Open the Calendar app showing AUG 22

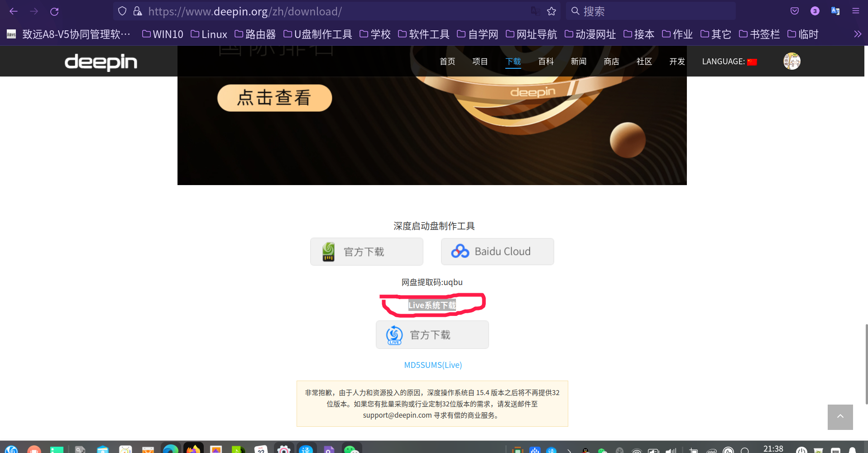(x=261, y=449)
